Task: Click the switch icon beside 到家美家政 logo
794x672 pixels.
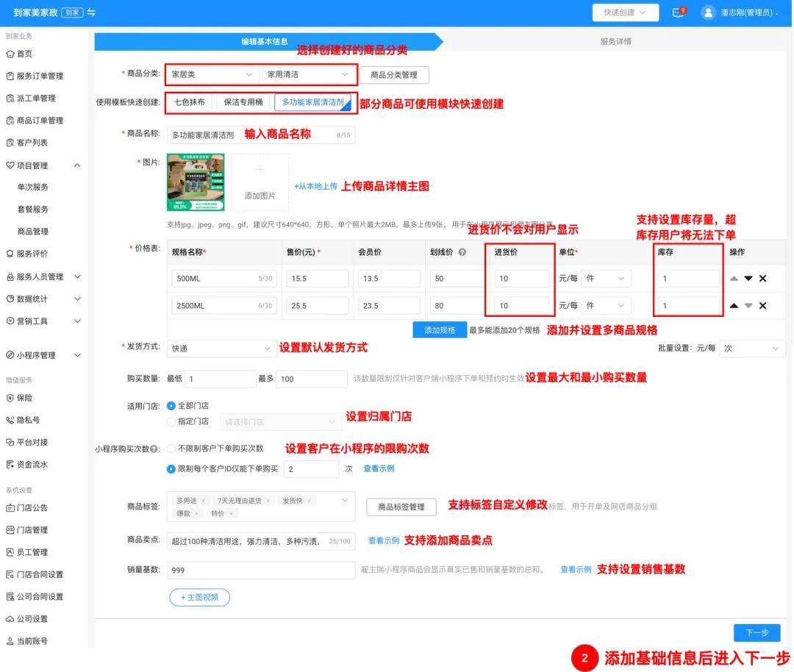Action: click(x=91, y=12)
